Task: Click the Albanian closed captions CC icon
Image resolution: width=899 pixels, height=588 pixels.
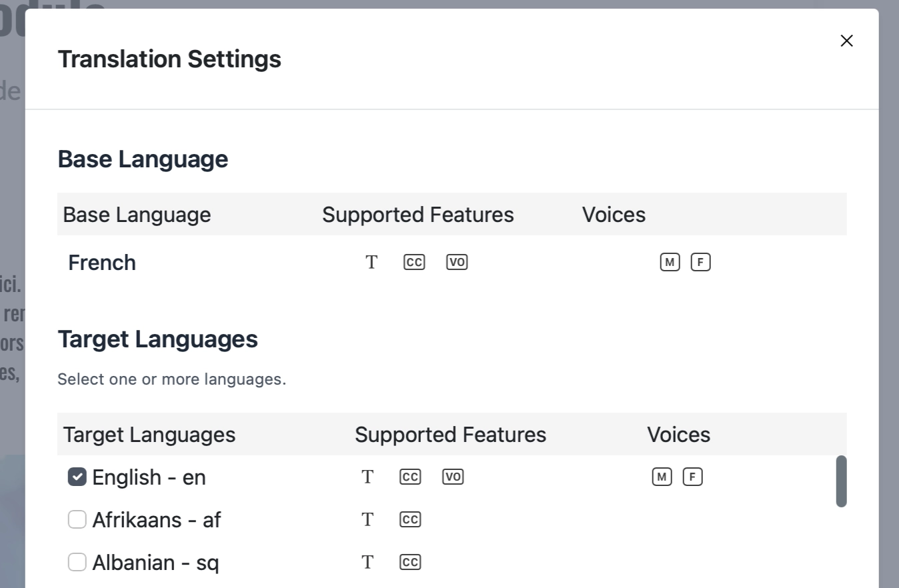Action: pyautogui.click(x=410, y=562)
